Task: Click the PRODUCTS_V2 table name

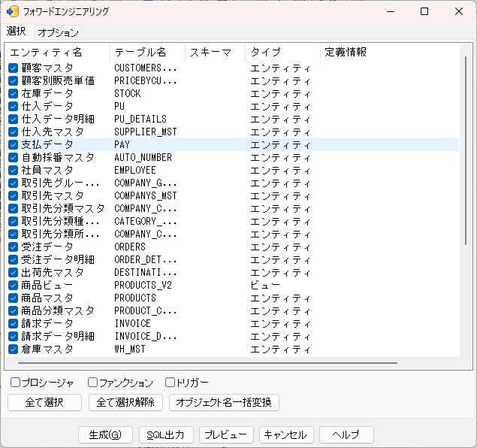Action: coord(143,285)
